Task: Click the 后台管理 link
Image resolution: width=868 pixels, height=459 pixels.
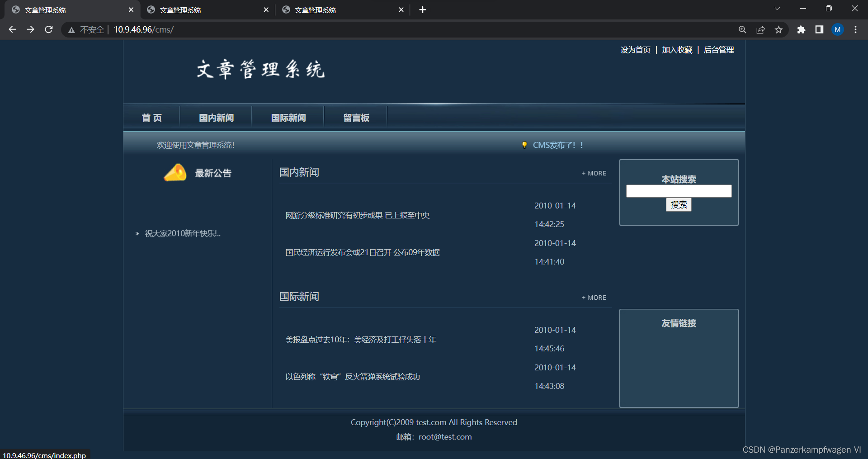Action: (718, 50)
